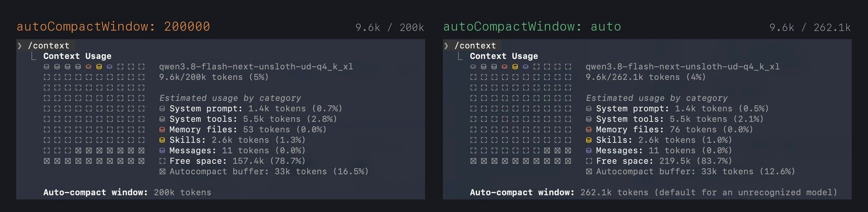Viewport: 868px width, 212px height.
Task: Click Free space dashed icon in right panel
Action: tap(589, 161)
